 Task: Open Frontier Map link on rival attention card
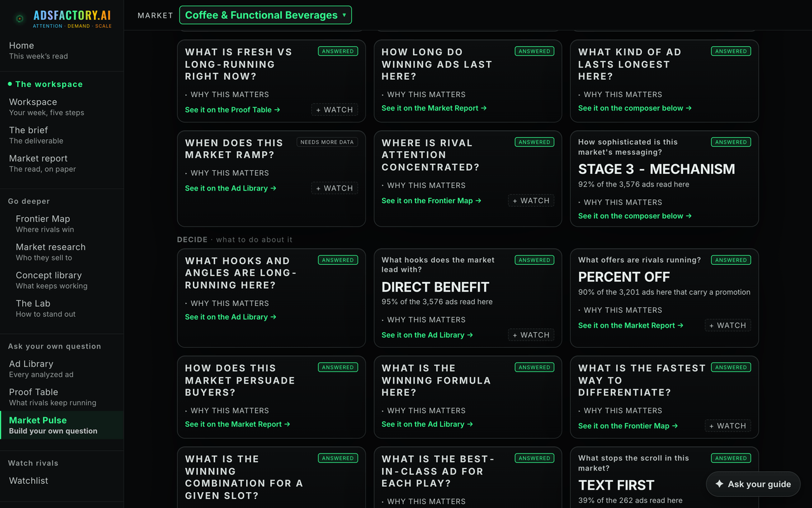(432, 201)
